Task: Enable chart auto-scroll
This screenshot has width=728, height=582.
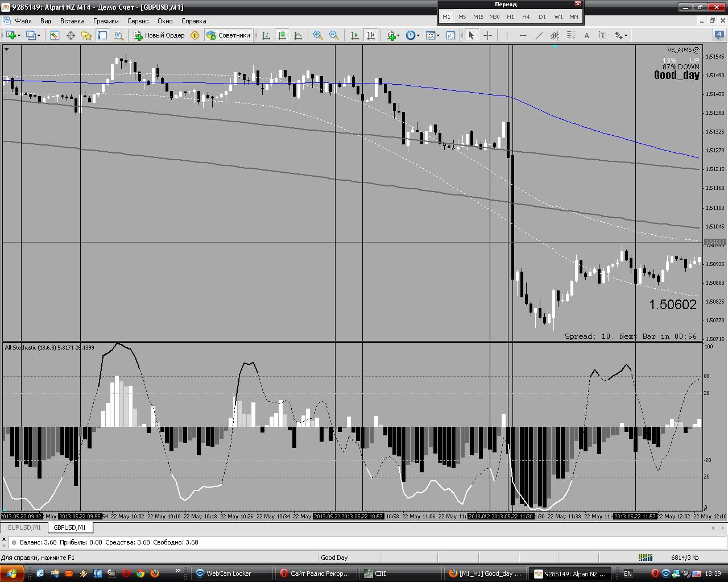Action: [x=355, y=35]
